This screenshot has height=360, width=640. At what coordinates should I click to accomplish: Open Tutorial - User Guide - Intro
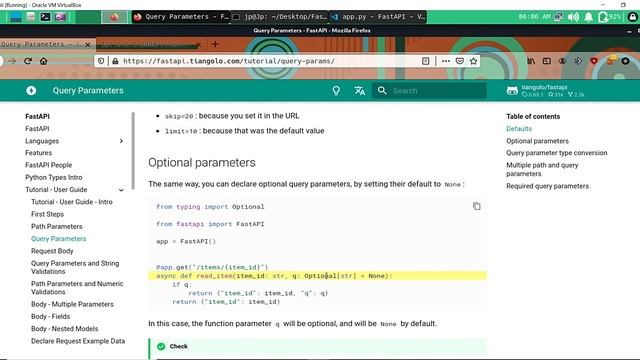[71, 202]
